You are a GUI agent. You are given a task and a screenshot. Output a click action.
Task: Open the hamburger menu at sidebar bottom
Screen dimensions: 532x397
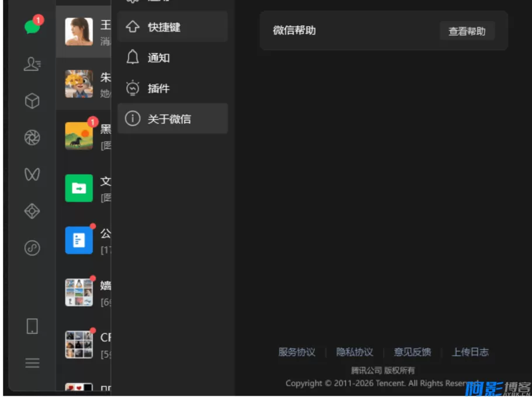[32, 363]
